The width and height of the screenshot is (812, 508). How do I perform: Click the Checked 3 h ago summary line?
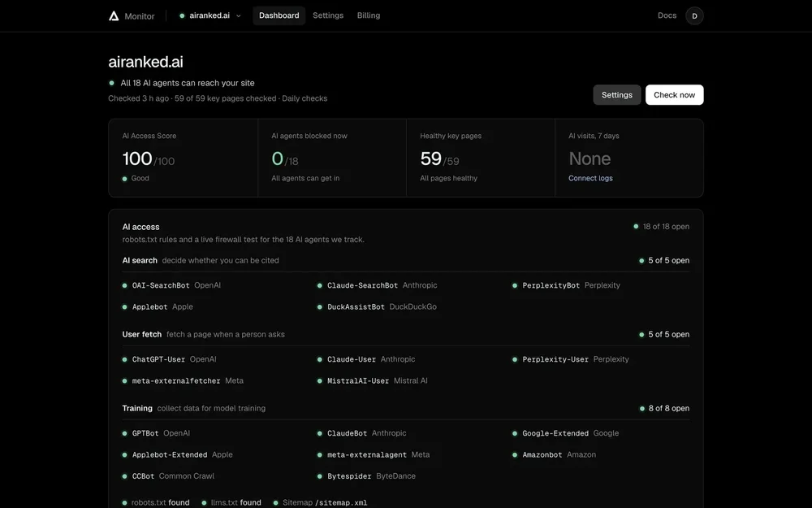[218, 98]
